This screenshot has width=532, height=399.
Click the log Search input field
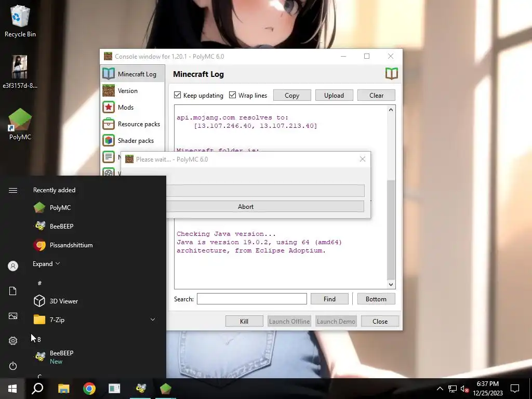coord(252,299)
